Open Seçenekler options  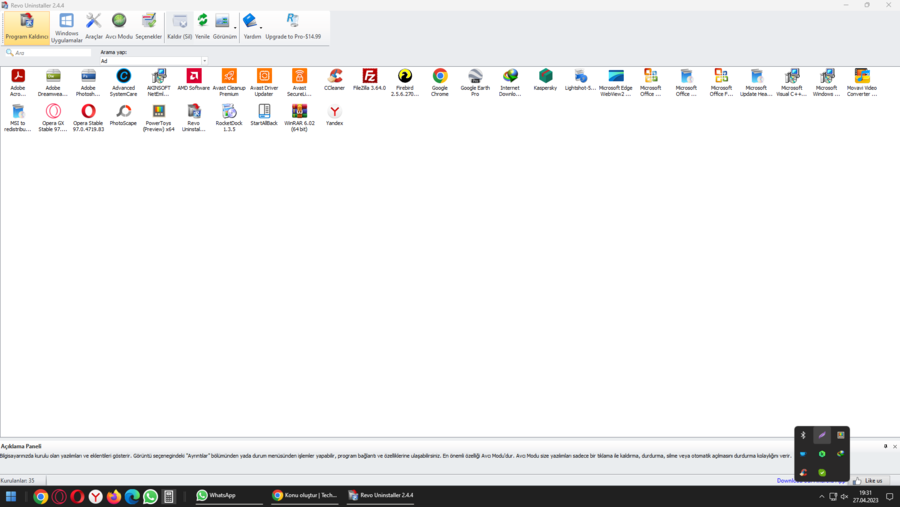149,28
